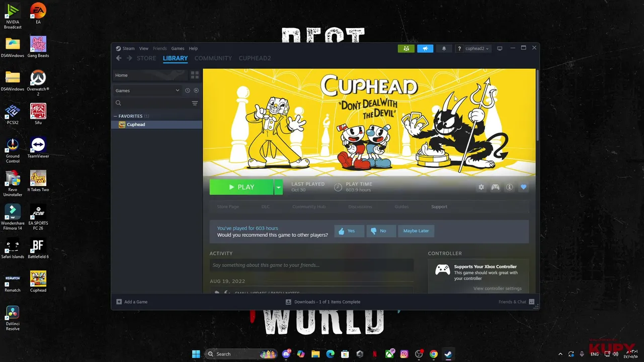The height and width of the screenshot is (362, 644).
Task: Open the Overwatch 2 desktop shortcut
Action: click(x=38, y=83)
